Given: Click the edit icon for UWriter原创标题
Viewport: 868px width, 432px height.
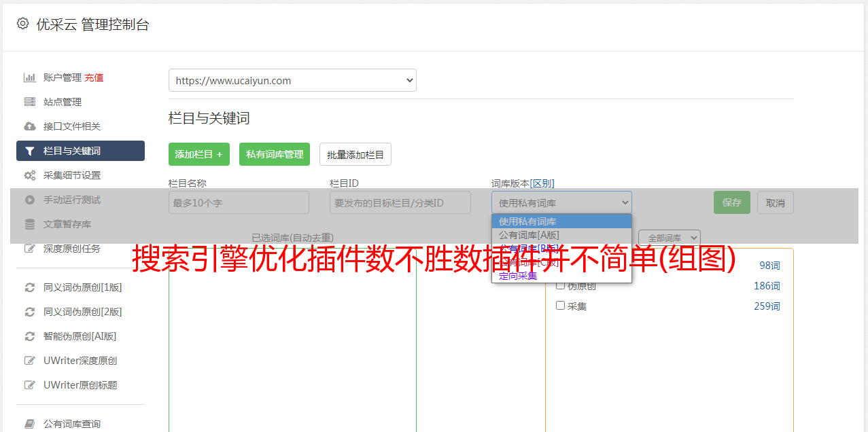Looking at the screenshot, I should pyautogui.click(x=29, y=385).
